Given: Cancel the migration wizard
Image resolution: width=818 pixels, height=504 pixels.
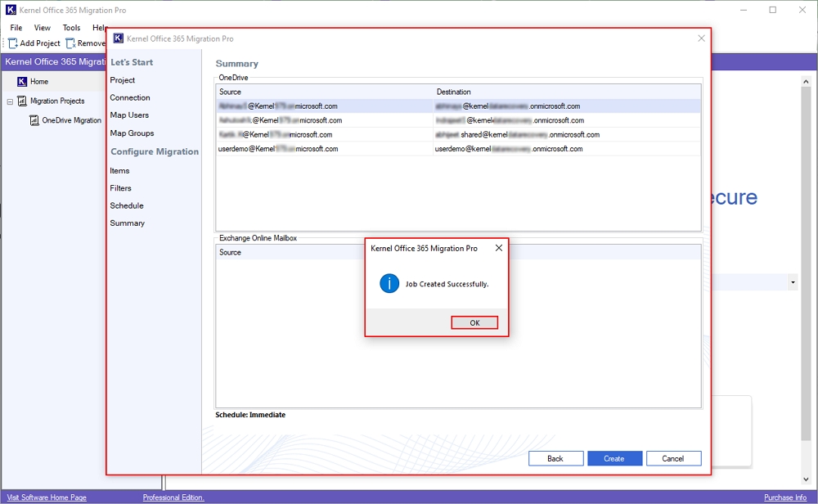Looking at the screenshot, I should (673, 458).
